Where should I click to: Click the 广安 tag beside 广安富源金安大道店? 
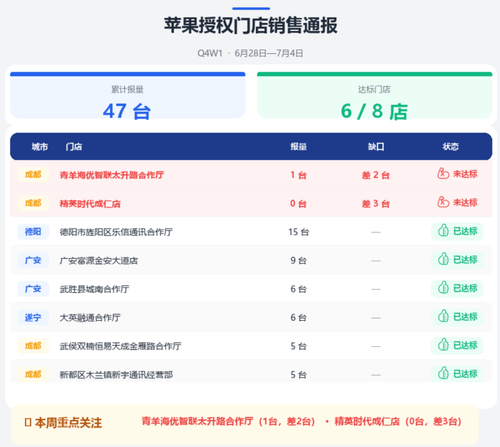coord(33,260)
